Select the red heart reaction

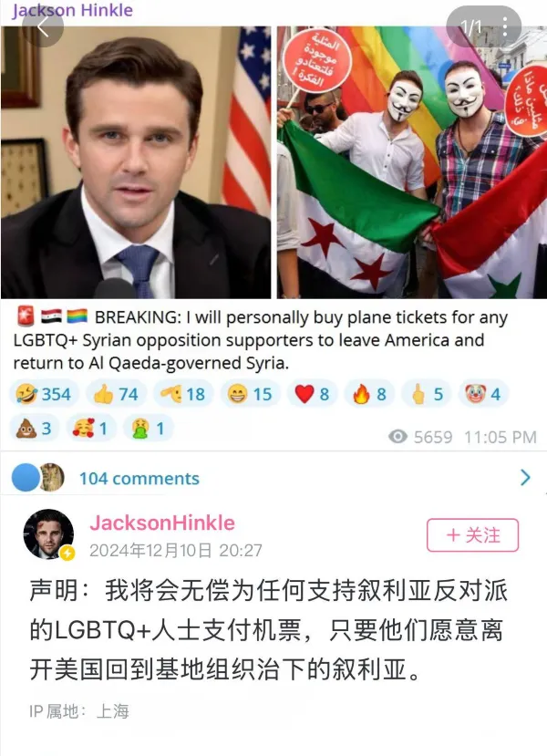313,394
